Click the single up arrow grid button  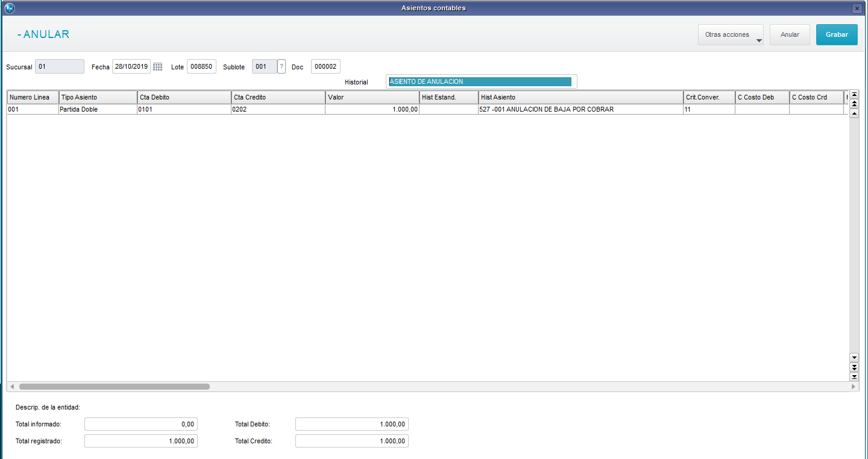(x=854, y=113)
